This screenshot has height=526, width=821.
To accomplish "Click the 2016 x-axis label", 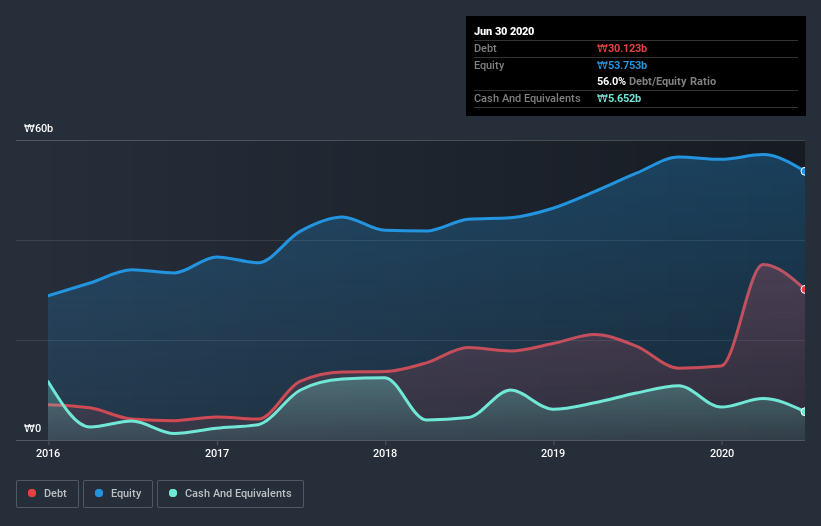I will (48, 453).
